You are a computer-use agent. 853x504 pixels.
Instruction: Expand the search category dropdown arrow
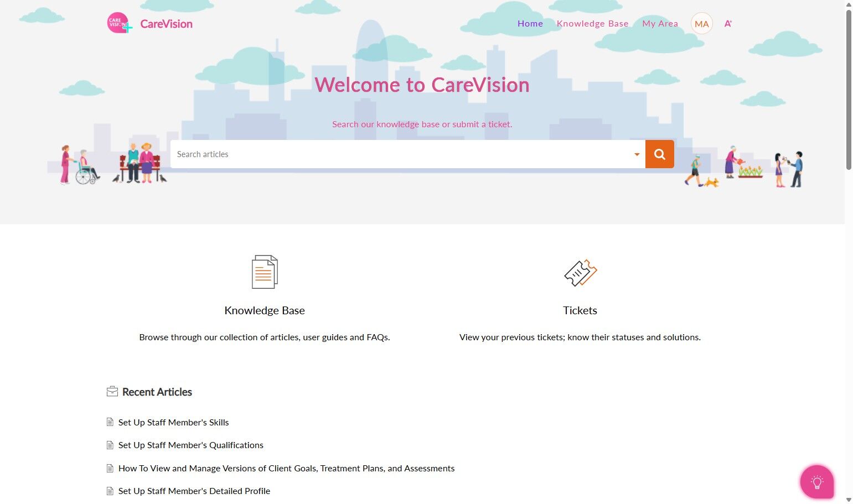click(x=637, y=154)
